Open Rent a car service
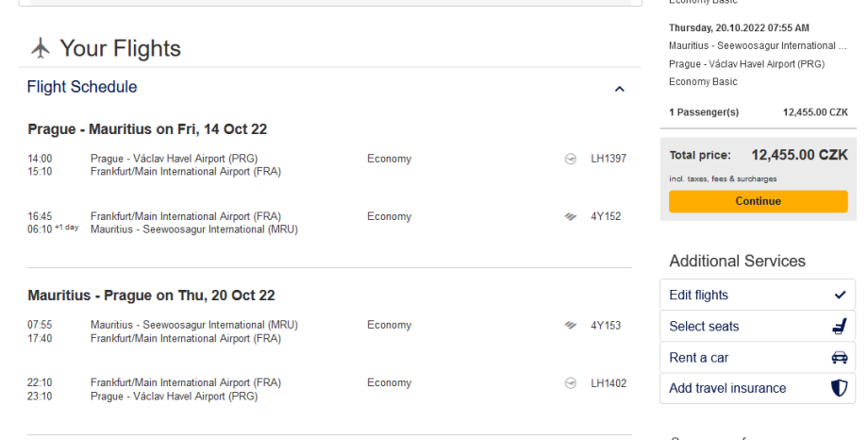 [x=698, y=358]
